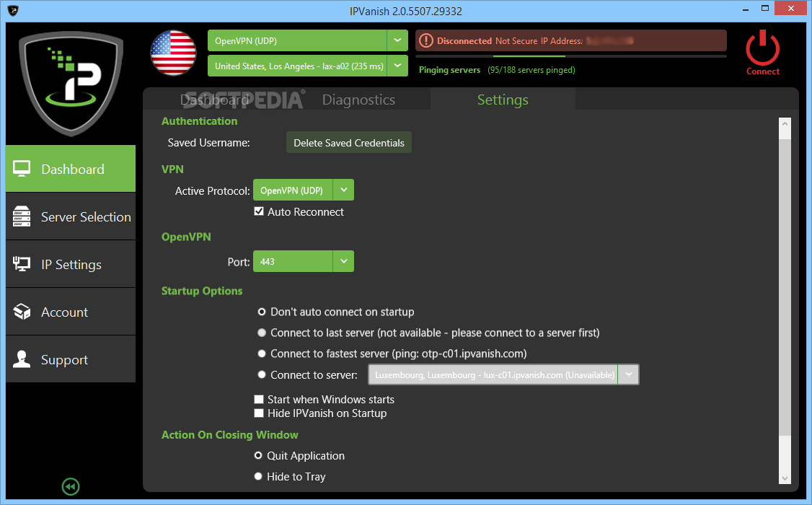812x505 pixels.
Task: Go to IP Settings section
Action: pos(71,264)
